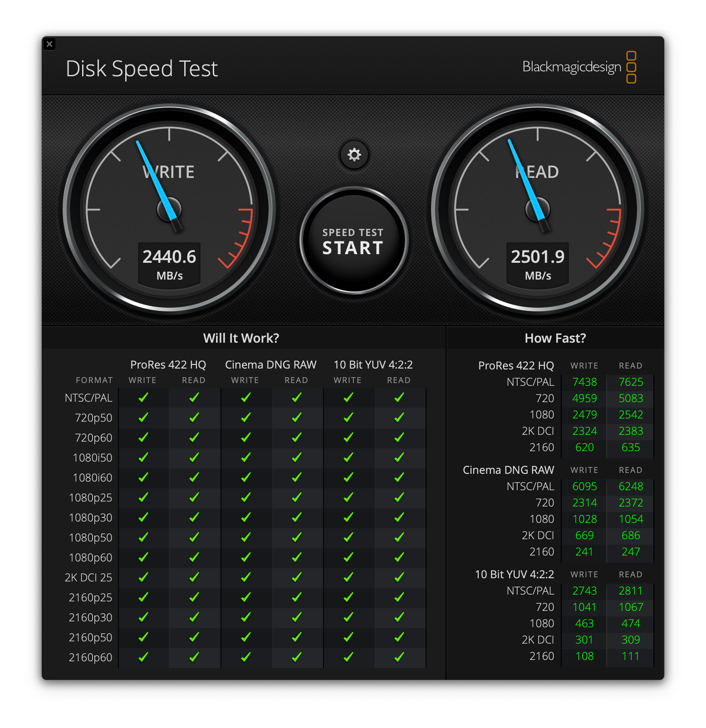Click the Cinema DNG RAW column heading
This screenshot has height=728, width=706.
[x=270, y=365]
